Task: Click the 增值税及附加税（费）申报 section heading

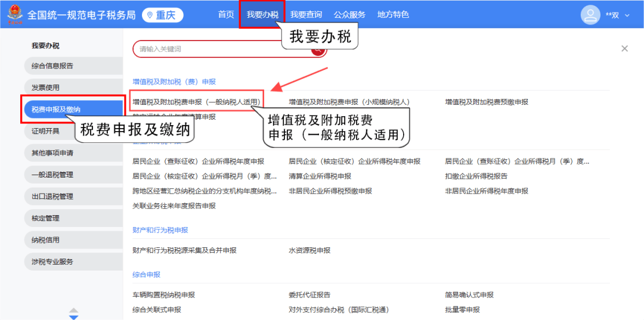Action: pos(174,82)
